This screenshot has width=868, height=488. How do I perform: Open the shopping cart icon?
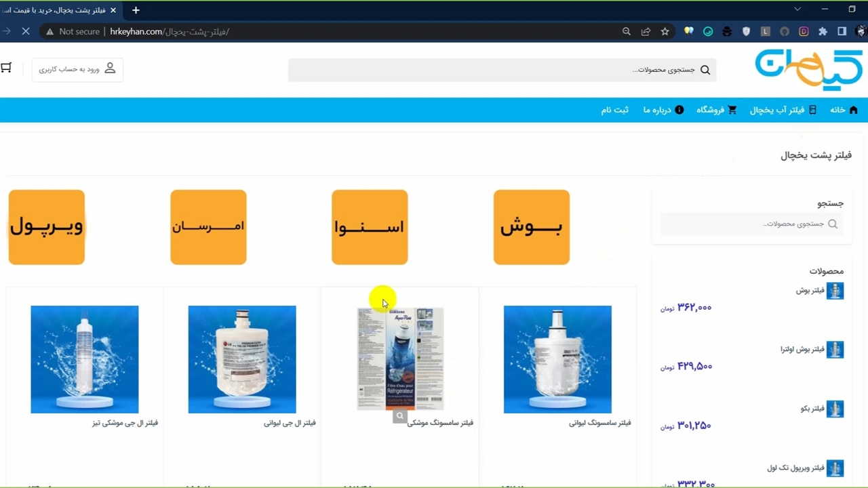pos(6,68)
